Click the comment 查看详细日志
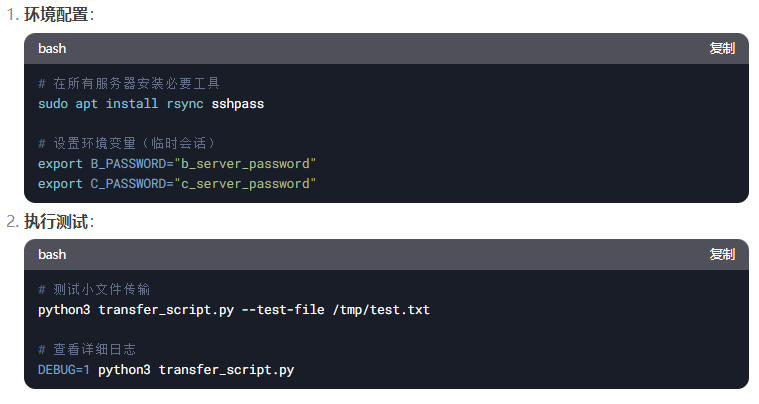Viewport: 759px width, 404px height. coord(94,349)
